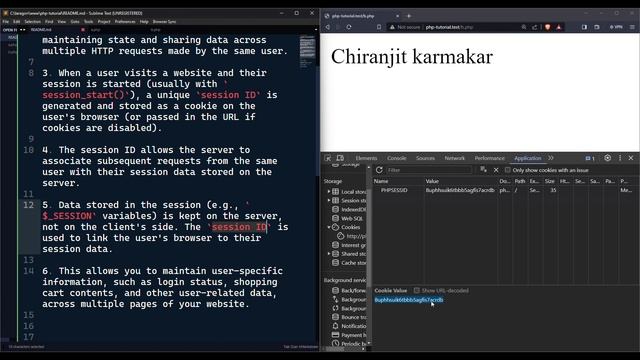The image size is (640, 360).
Task: Select Payment handler in Background services
Action: click(x=349, y=335)
